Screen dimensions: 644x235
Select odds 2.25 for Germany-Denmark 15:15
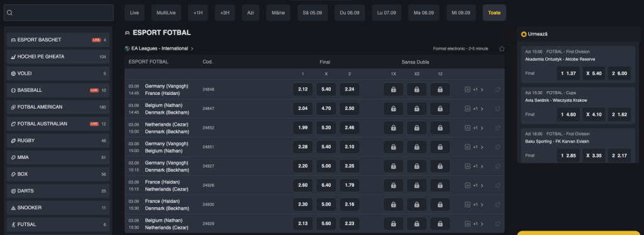click(350, 166)
